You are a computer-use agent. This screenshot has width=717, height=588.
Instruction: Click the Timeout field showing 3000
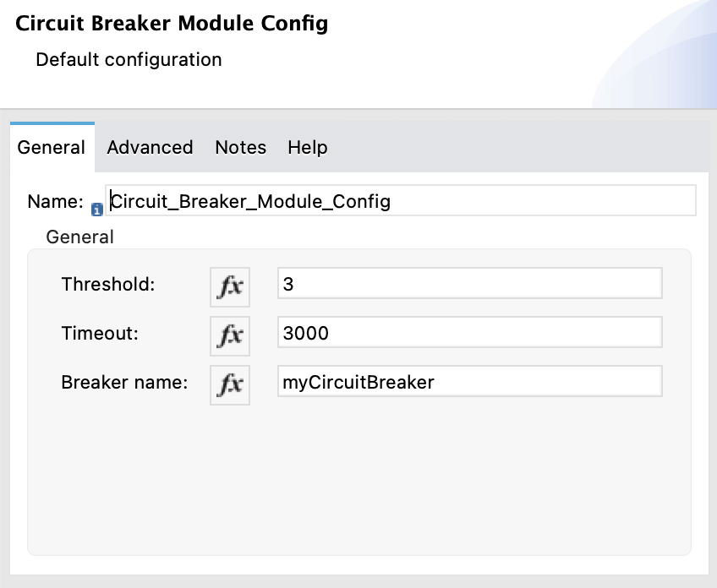coord(469,333)
